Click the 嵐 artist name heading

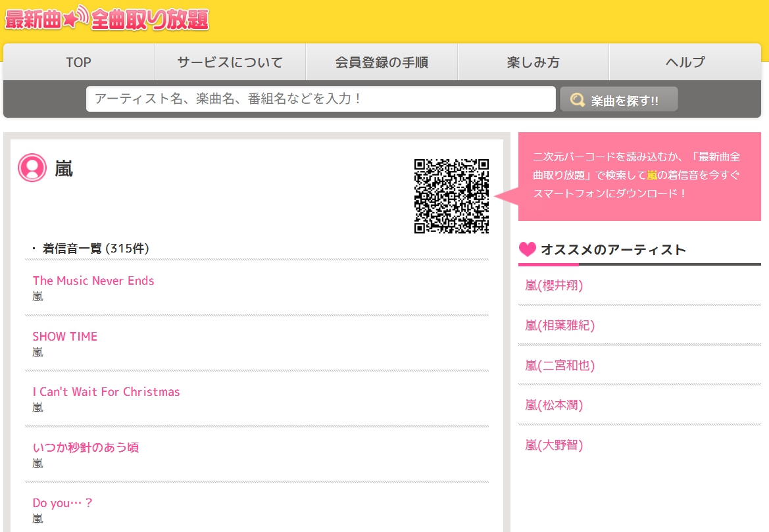click(x=64, y=169)
